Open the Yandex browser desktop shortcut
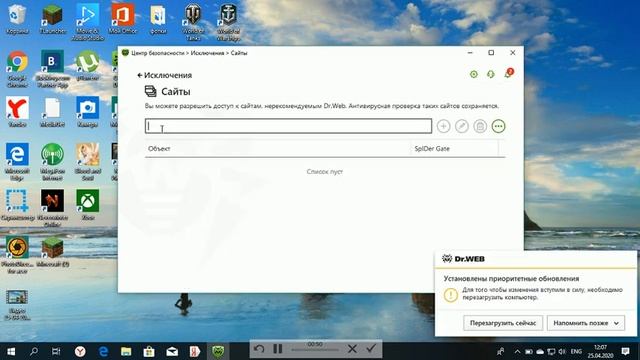Screen dimensions: 640x360 point(17,112)
